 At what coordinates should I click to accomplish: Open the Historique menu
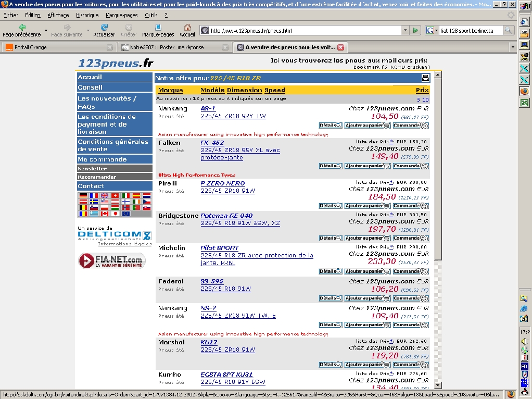pyautogui.click(x=87, y=15)
